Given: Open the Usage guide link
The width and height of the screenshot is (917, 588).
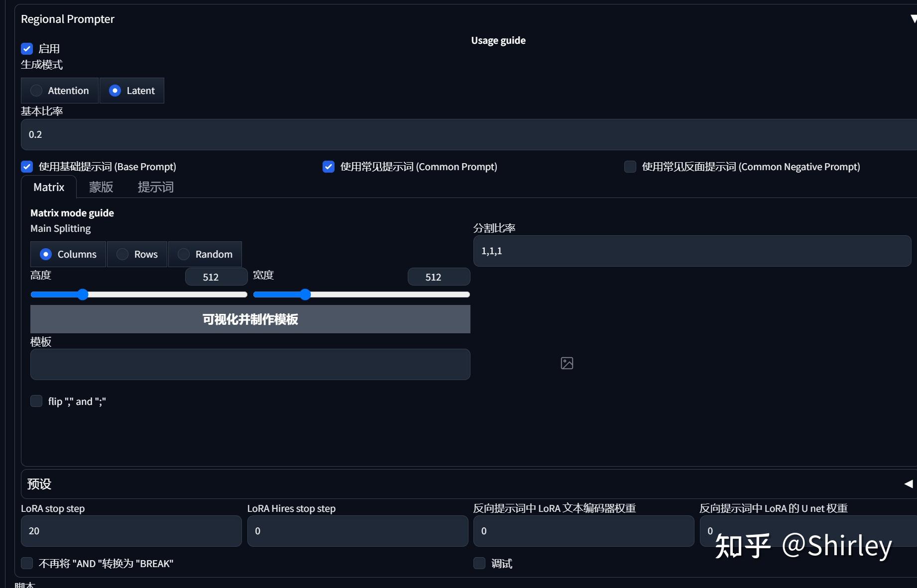Looking at the screenshot, I should (498, 40).
